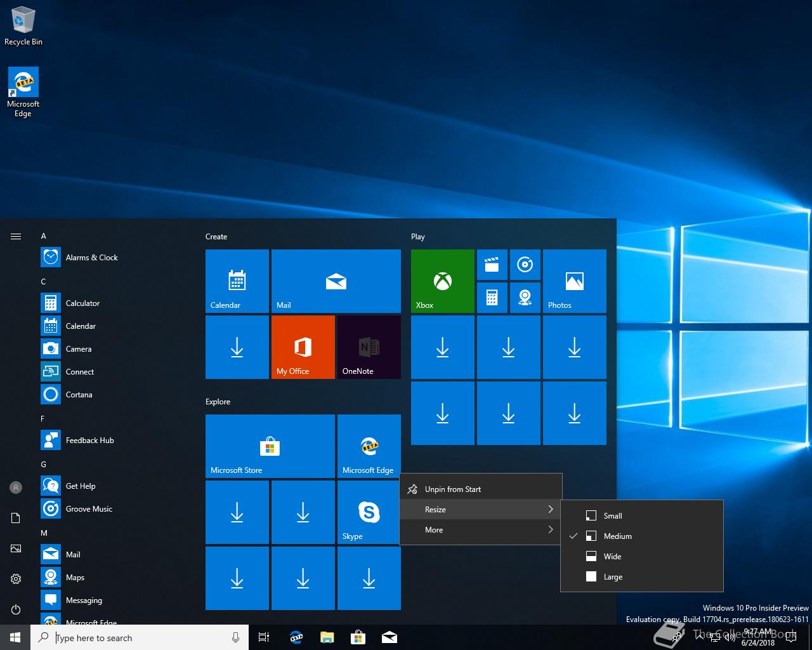Open Edge Beta from the taskbar
Screen dimensions: 812x650
click(296, 637)
